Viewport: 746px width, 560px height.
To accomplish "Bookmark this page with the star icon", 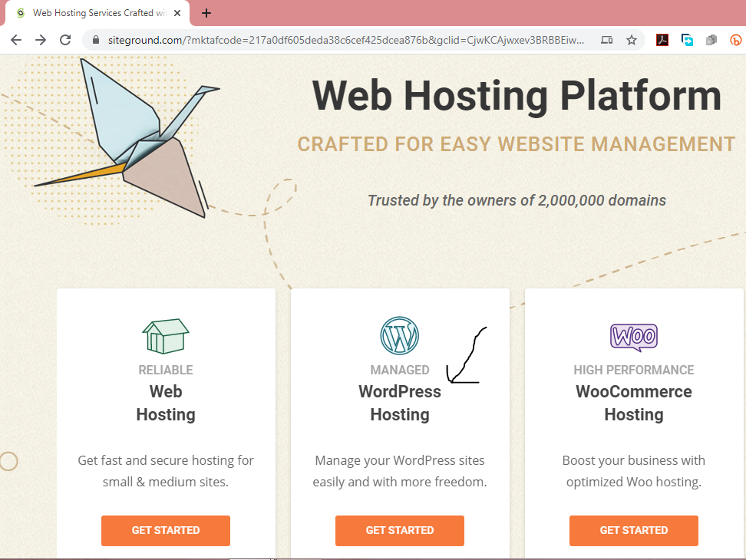I will 632,40.
